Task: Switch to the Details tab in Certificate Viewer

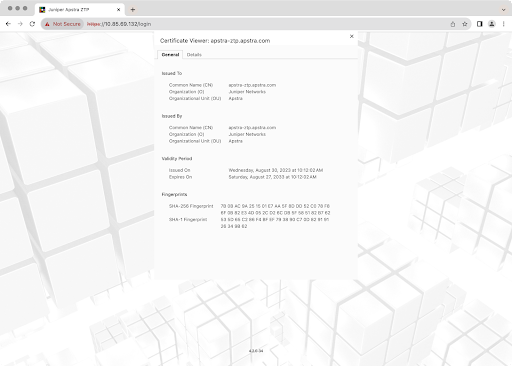Action: [x=194, y=55]
